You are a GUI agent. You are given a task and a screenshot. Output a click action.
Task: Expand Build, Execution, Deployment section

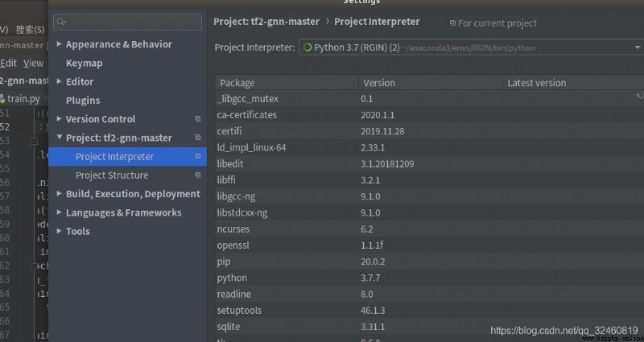(59, 193)
